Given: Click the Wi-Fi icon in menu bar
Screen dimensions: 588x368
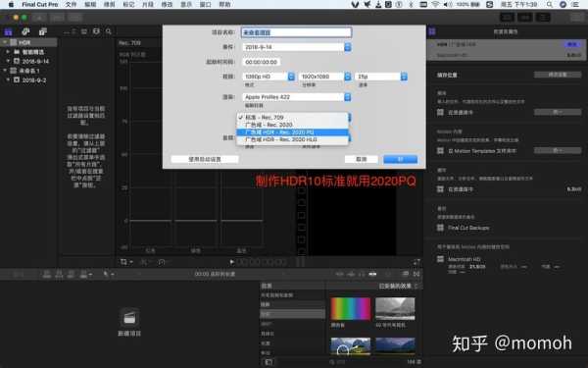Looking at the screenshot, I should (435, 5).
